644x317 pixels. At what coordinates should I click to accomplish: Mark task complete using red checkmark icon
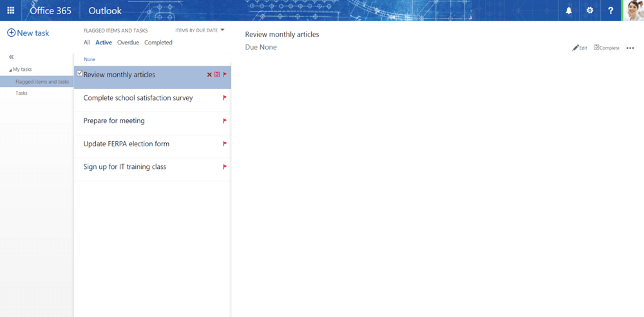(217, 75)
